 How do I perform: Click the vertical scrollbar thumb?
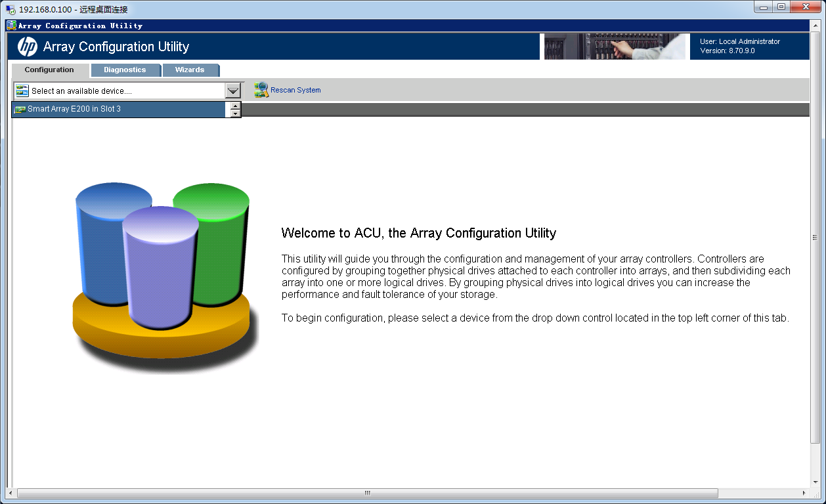[x=815, y=238]
